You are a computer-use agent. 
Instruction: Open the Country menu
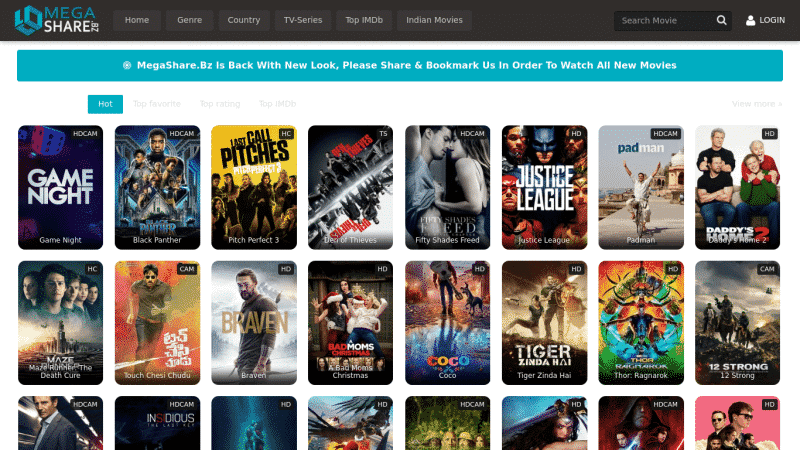(x=243, y=20)
